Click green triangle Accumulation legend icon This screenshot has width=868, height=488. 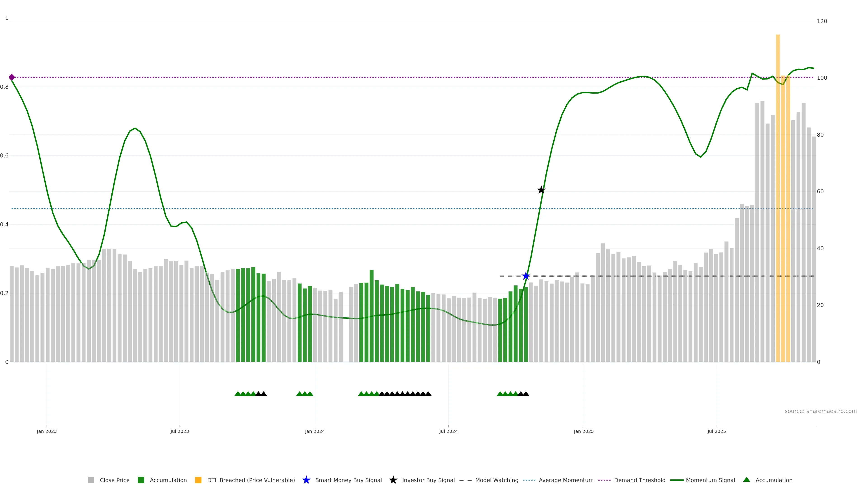[746, 480]
